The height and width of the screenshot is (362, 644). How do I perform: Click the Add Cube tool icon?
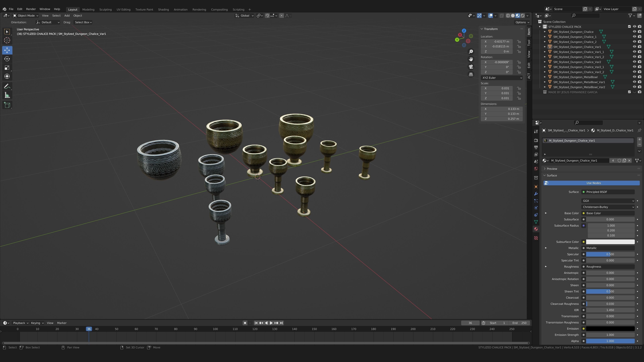point(7,105)
